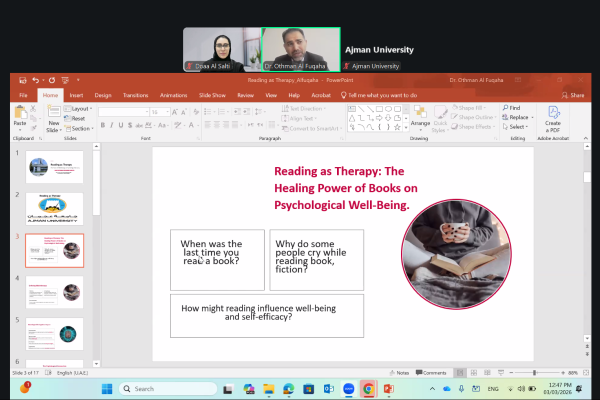Open the File menu
The width and height of the screenshot is (600, 400).
pyautogui.click(x=23, y=95)
